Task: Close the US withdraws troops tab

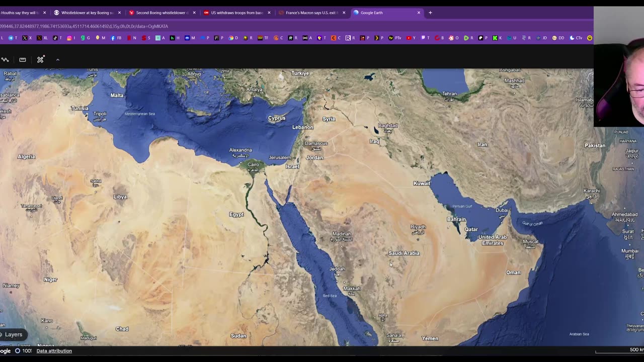Action: coord(269,13)
